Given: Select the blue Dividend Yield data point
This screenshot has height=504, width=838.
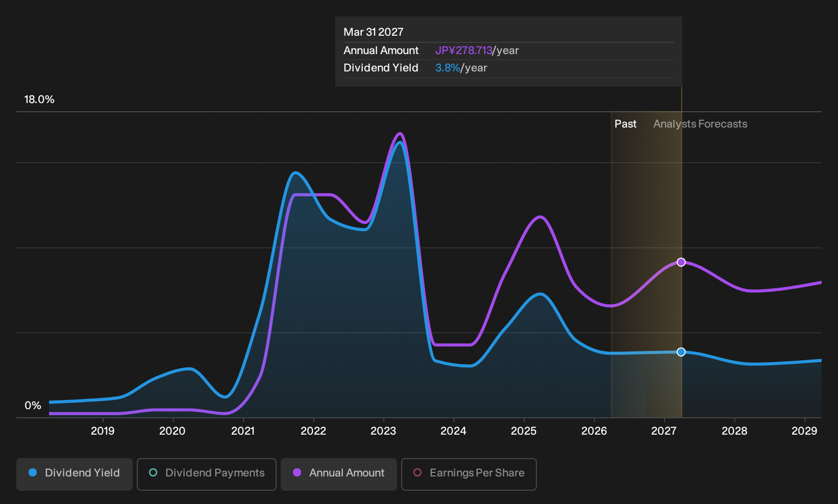Looking at the screenshot, I should point(681,352).
